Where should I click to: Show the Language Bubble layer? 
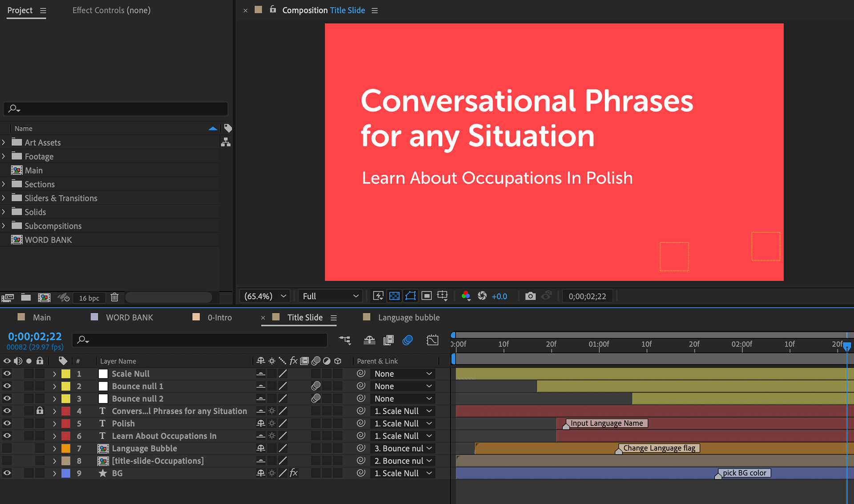point(7,448)
